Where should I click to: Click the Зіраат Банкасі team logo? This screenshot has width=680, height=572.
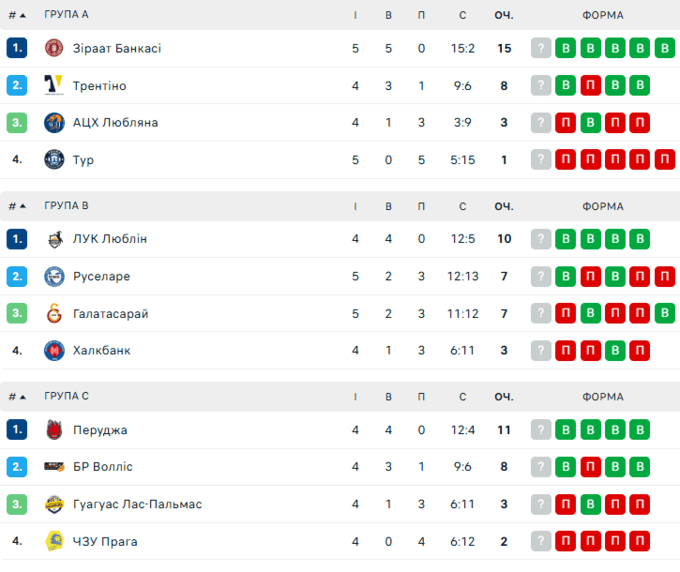point(54,48)
